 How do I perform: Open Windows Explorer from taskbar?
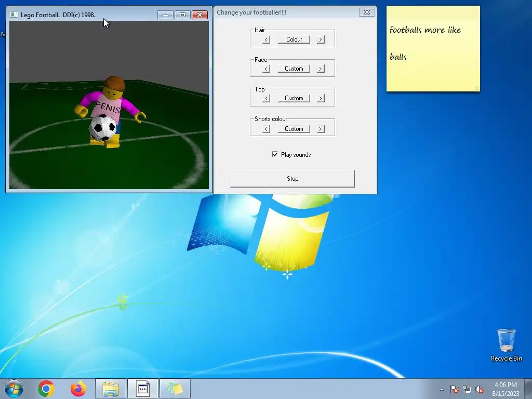pyautogui.click(x=111, y=389)
